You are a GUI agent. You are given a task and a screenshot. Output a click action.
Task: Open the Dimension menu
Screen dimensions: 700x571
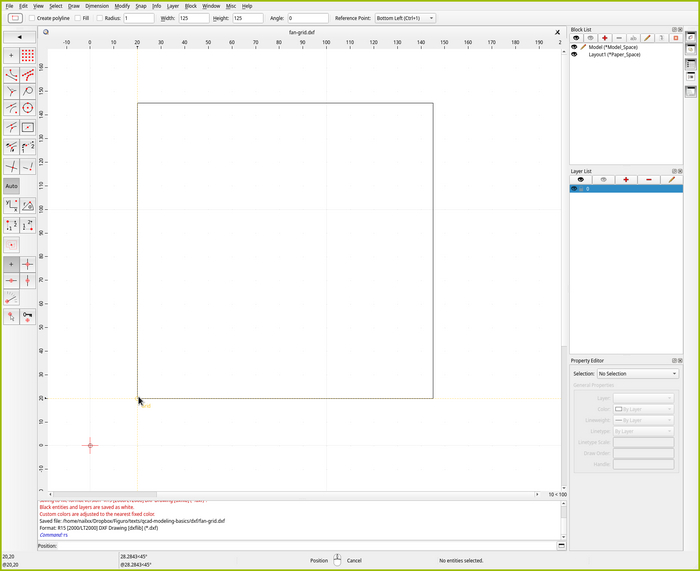97,6
